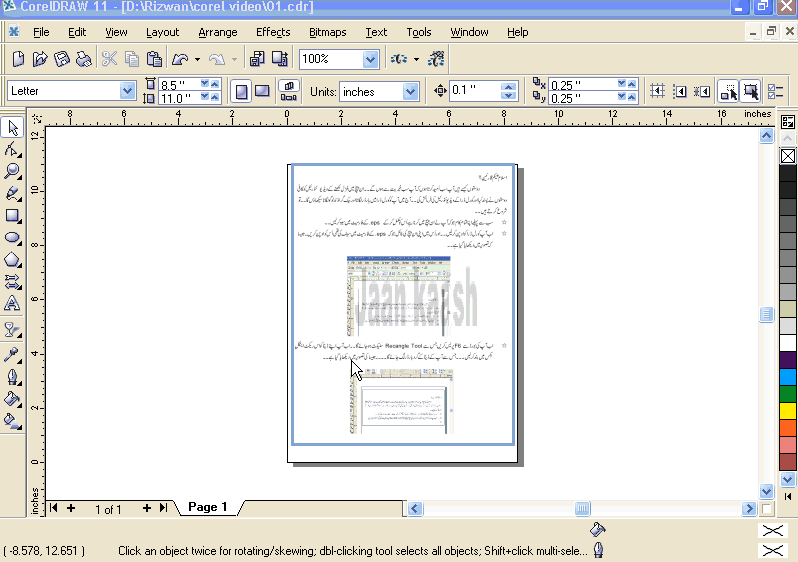
Task: Click the Open file icon
Action: coord(40,59)
